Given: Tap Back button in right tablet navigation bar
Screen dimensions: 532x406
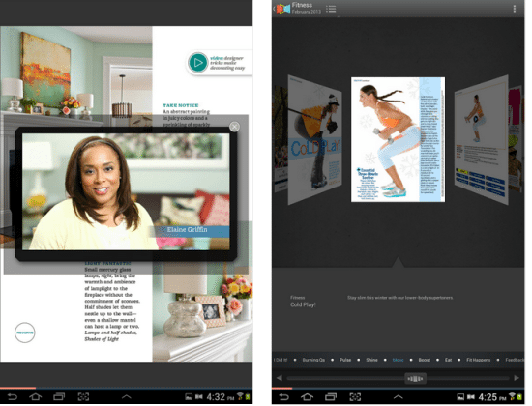Looking at the screenshot, I should [x=284, y=397].
